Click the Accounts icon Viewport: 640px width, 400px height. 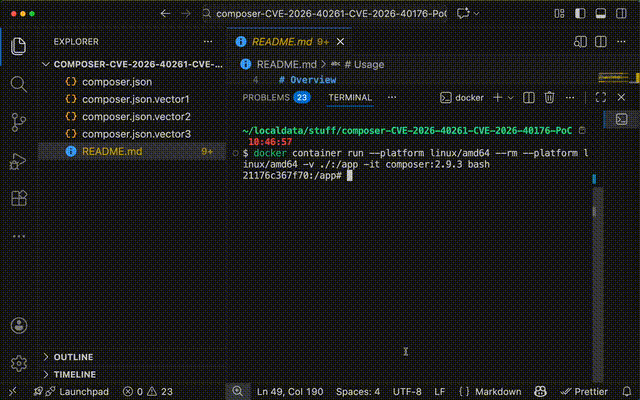point(18,326)
